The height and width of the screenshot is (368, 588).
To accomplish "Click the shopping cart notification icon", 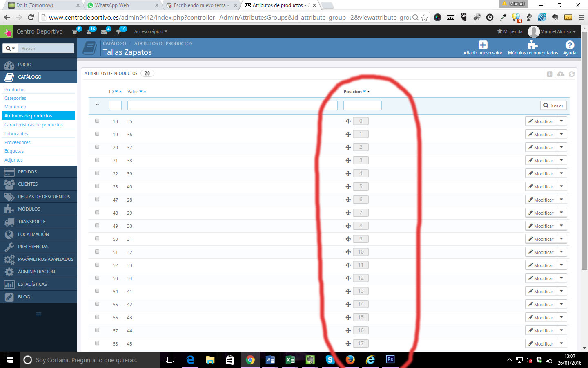I will coord(75,32).
